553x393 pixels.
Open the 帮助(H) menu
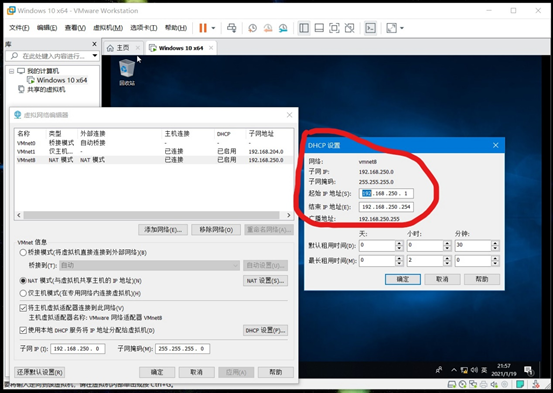click(x=176, y=28)
